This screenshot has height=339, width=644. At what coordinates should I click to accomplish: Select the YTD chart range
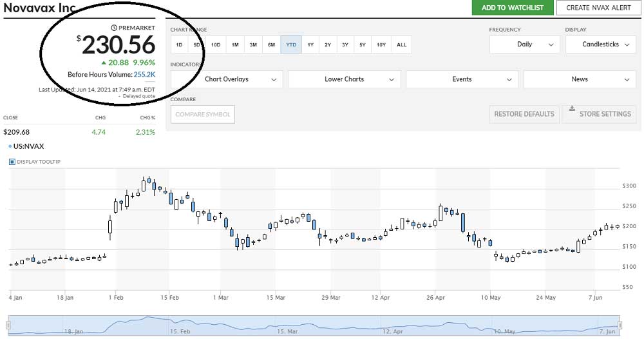(291, 44)
